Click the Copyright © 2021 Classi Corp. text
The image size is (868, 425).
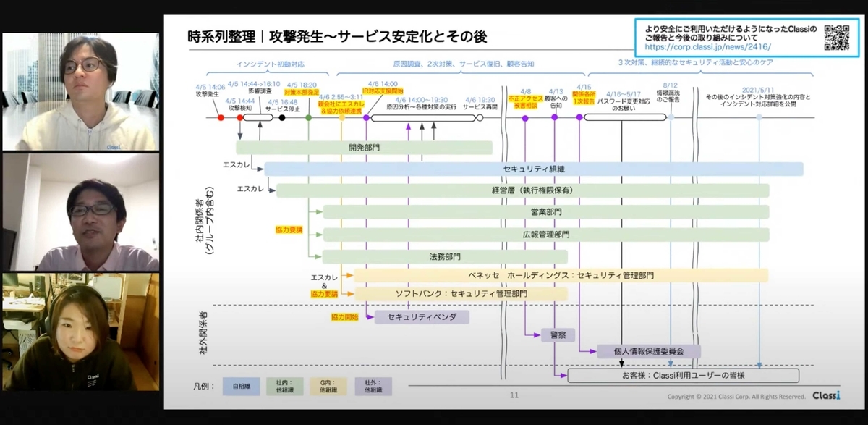pos(736,397)
